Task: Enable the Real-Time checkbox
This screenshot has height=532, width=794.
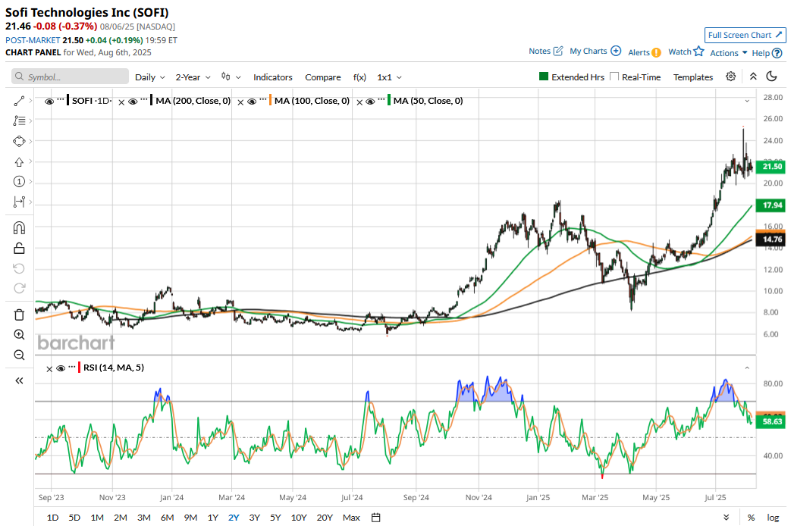Action: click(614, 77)
